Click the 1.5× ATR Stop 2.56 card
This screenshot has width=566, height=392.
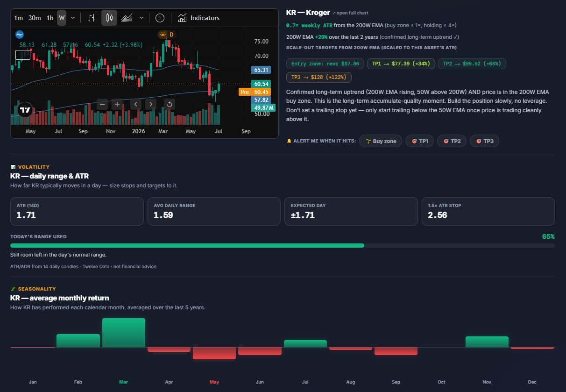488,211
